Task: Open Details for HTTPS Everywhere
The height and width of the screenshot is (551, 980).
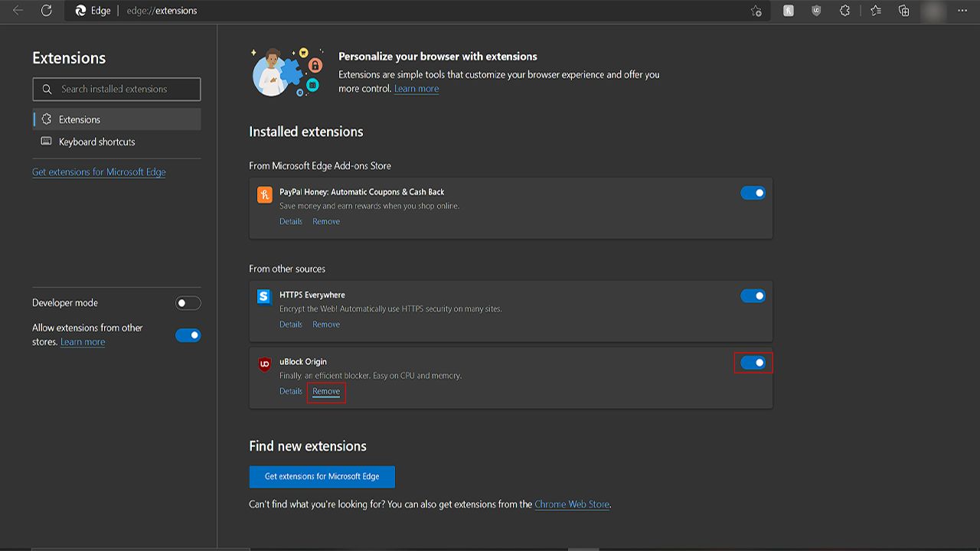Action: click(x=290, y=324)
